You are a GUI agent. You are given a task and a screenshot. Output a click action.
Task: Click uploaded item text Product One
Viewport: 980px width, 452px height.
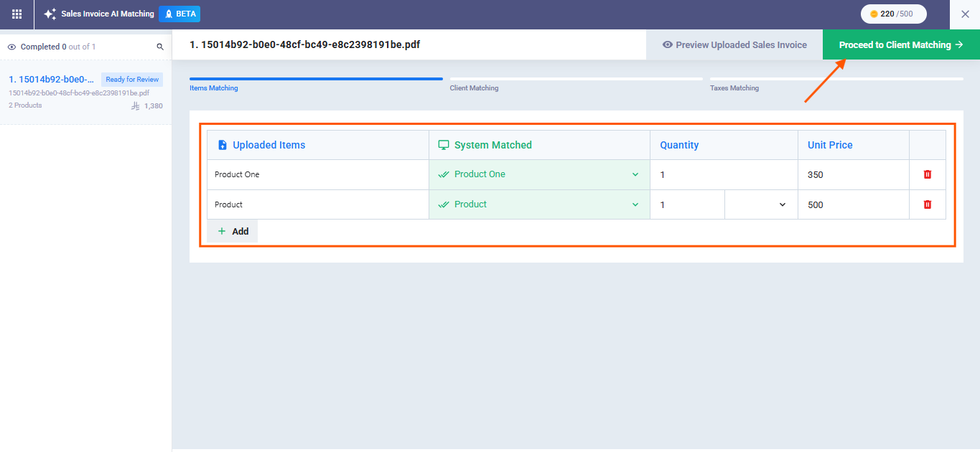(x=237, y=174)
